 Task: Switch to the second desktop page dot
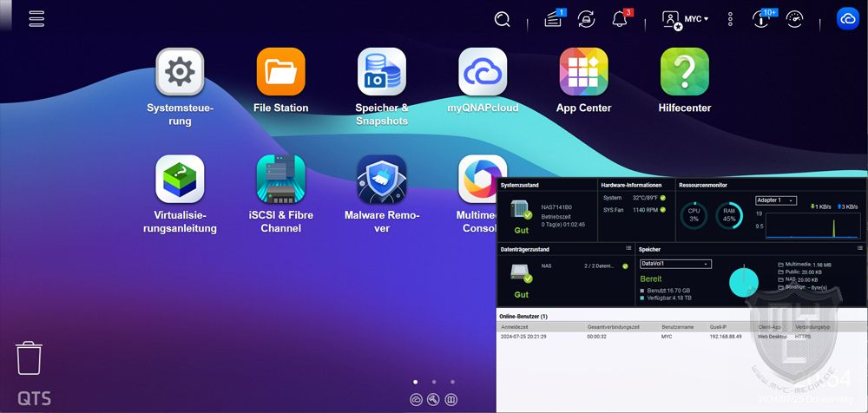(434, 382)
